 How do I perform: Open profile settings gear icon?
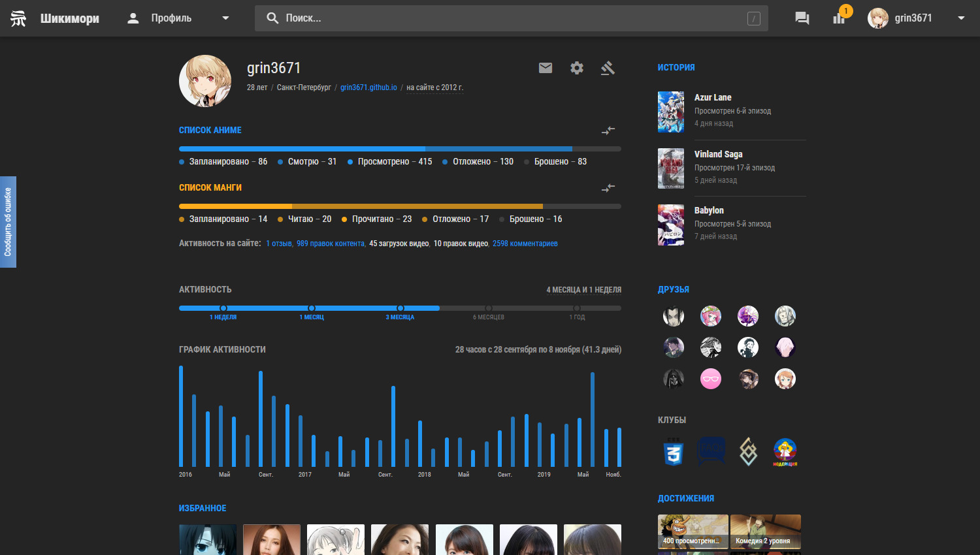click(577, 68)
